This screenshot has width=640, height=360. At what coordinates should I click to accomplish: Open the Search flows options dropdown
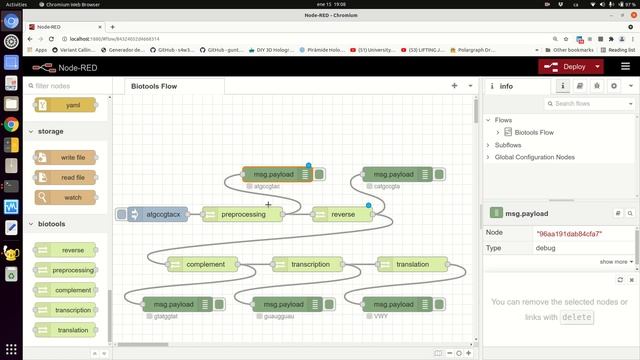point(631,104)
